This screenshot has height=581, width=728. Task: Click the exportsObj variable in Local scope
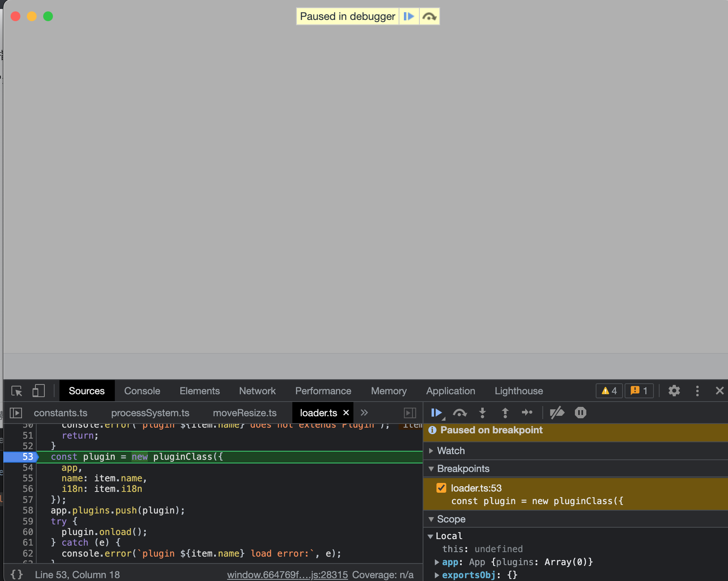coord(469,575)
